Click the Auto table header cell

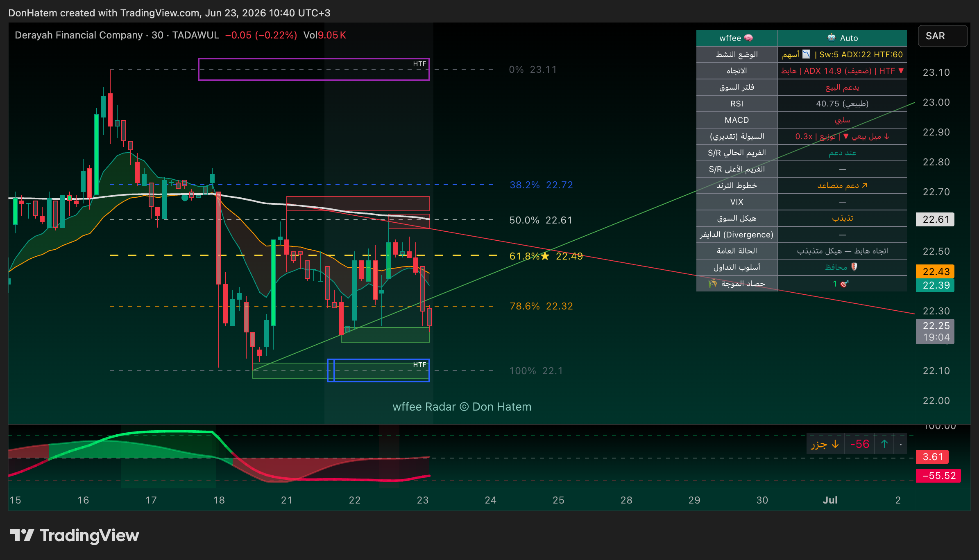coord(842,38)
